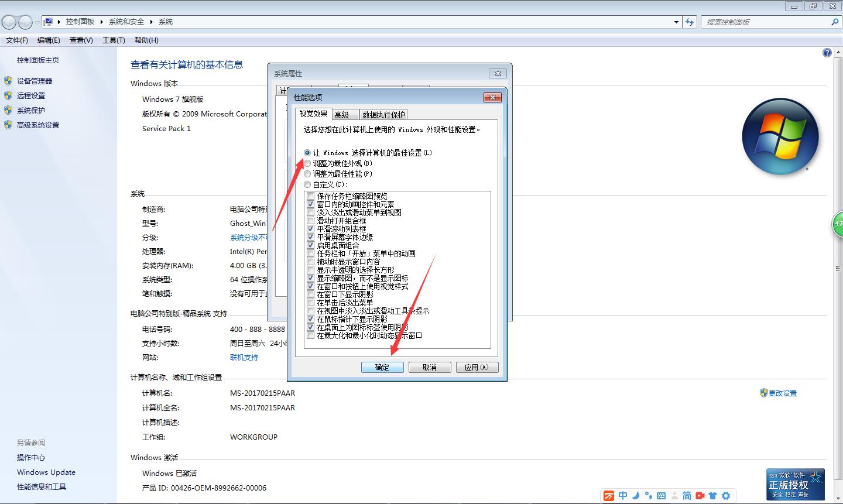Close the 系统属性 dialog
The height and width of the screenshot is (504, 843).
tap(498, 73)
